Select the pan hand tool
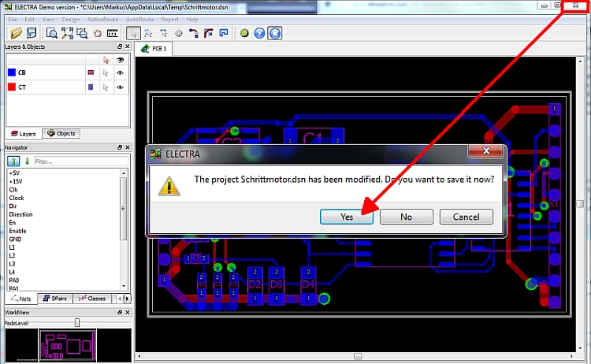Viewport: 591px width, 364px height. tap(98, 33)
